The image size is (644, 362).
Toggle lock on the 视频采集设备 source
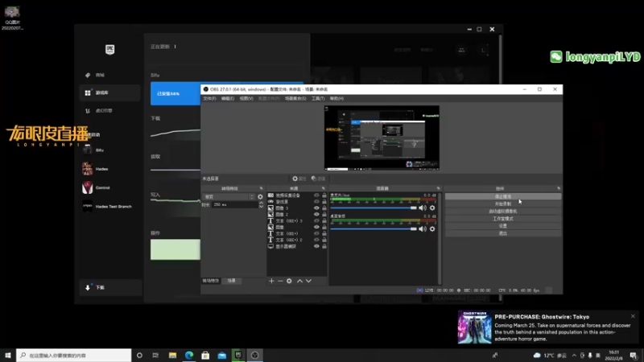324,195
